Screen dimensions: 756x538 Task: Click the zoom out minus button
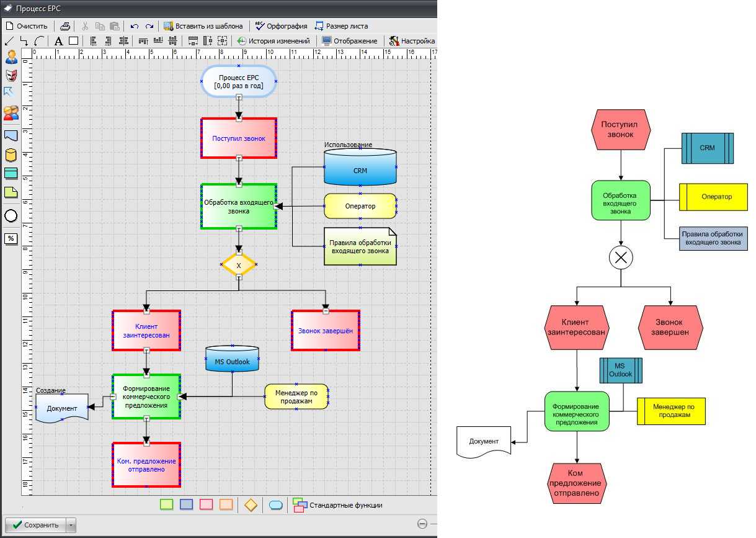pos(422,524)
